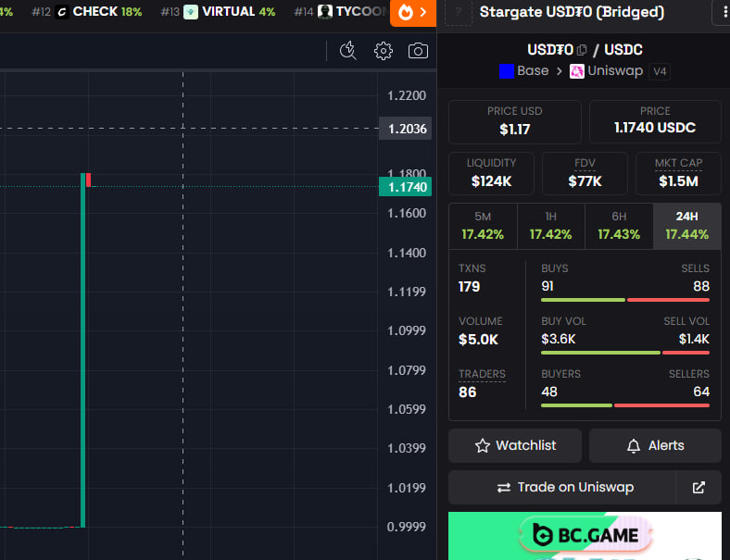Viewport: 730px width, 560px height.
Task: Open trending list via orange flame button
Action: pos(413,12)
